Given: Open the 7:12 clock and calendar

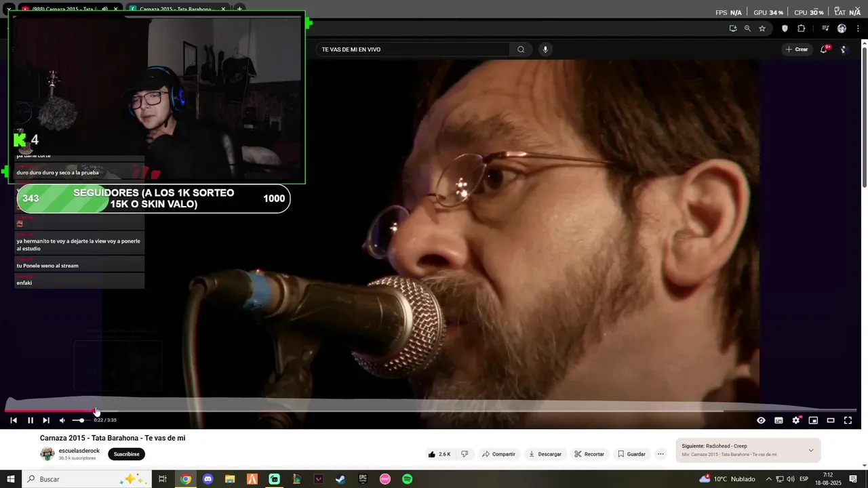Looking at the screenshot, I should tap(828, 479).
